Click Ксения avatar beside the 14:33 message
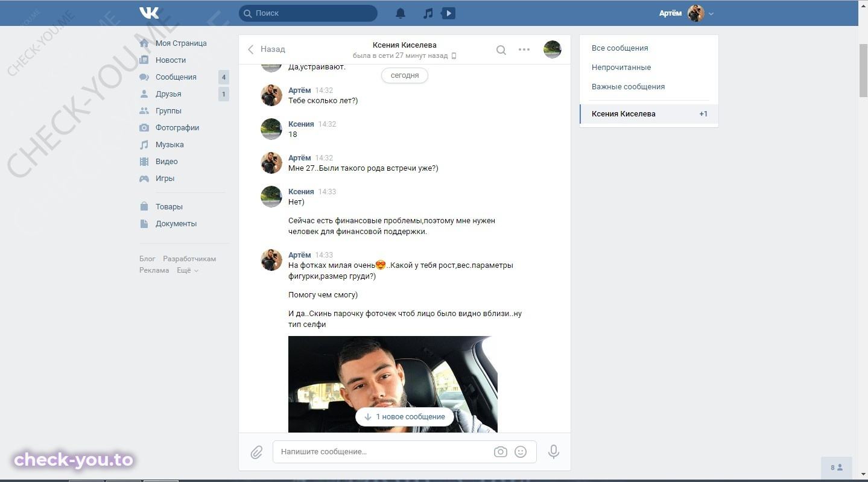 (x=271, y=197)
